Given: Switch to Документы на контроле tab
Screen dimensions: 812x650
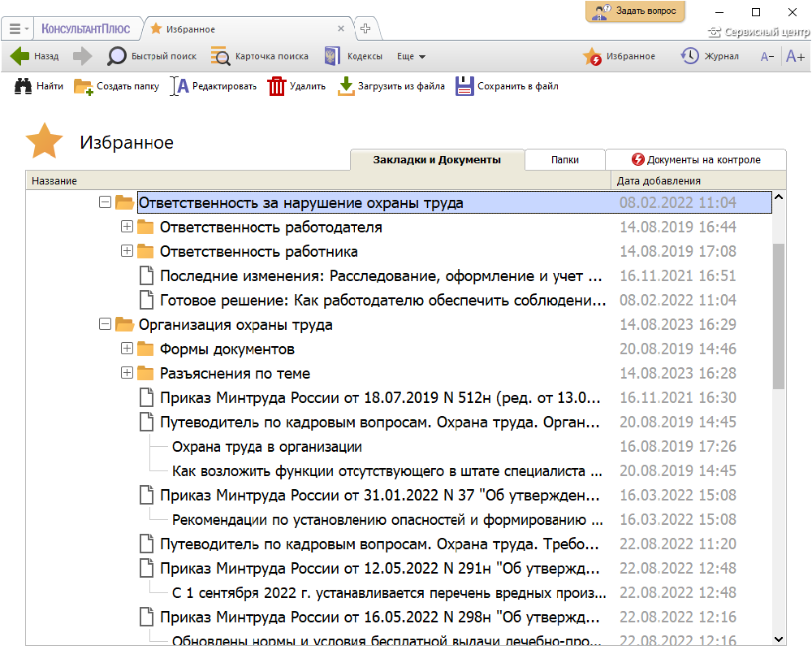Looking at the screenshot, I should [696, 159].
